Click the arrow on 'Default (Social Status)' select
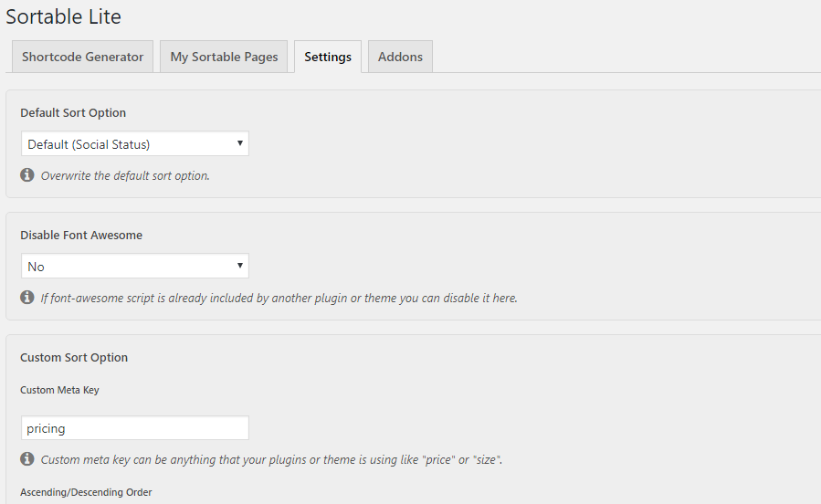 coord(240,142)
